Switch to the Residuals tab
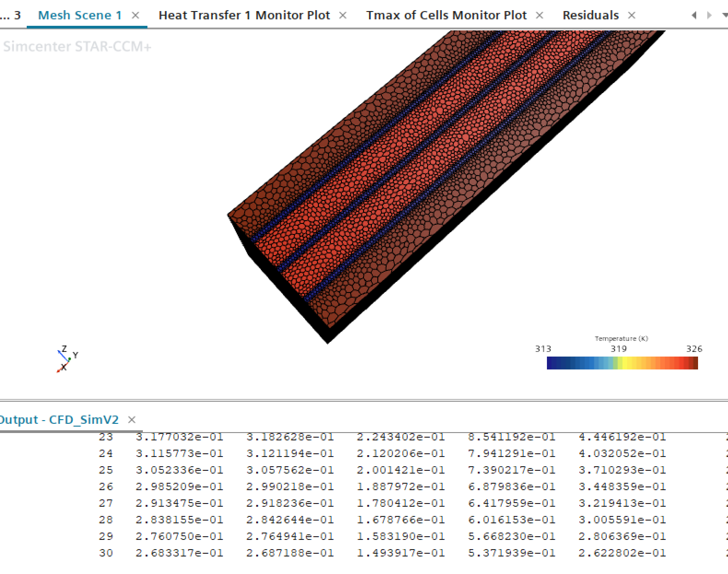The width and height of the screenshot is (728, 574). [x=590, y=15]
